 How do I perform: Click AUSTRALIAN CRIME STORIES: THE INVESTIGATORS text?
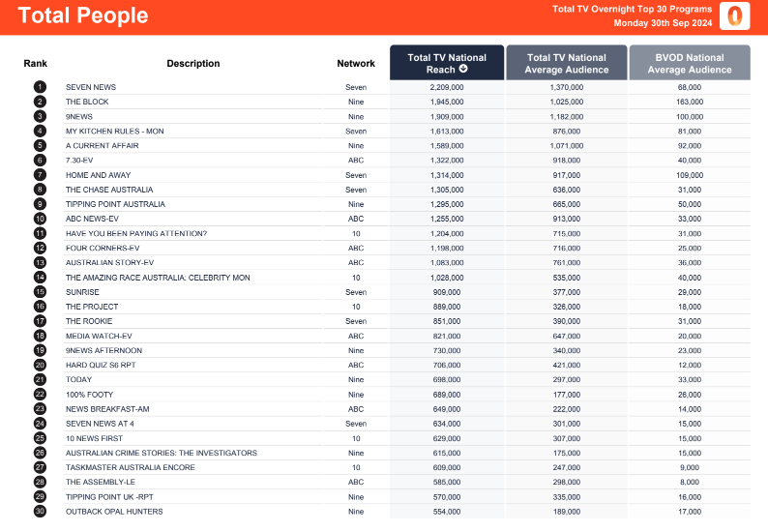pos(162,453)
